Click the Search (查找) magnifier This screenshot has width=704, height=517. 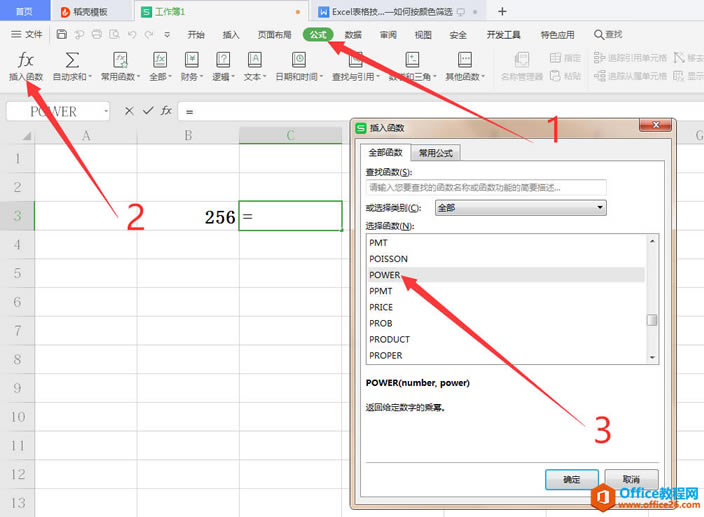608,35
